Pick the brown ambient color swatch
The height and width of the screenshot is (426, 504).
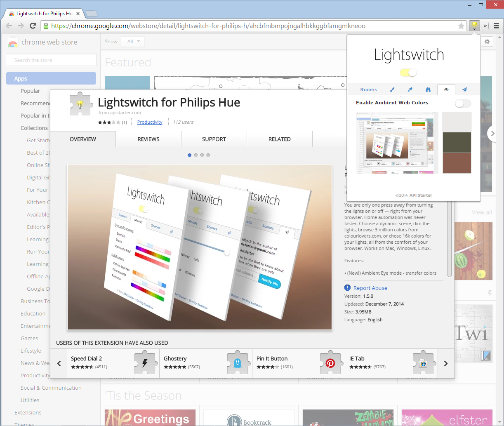(x=457, y=163)
